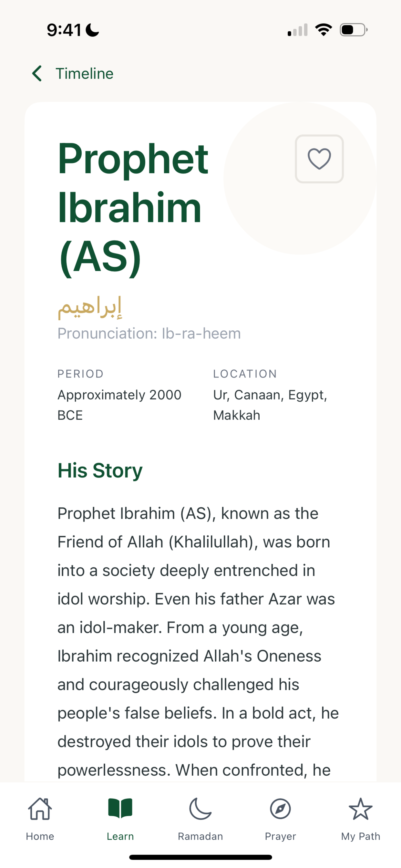Open the Home tab house icon
Viewport: 401px width, 868px height.
pos(40,809)
